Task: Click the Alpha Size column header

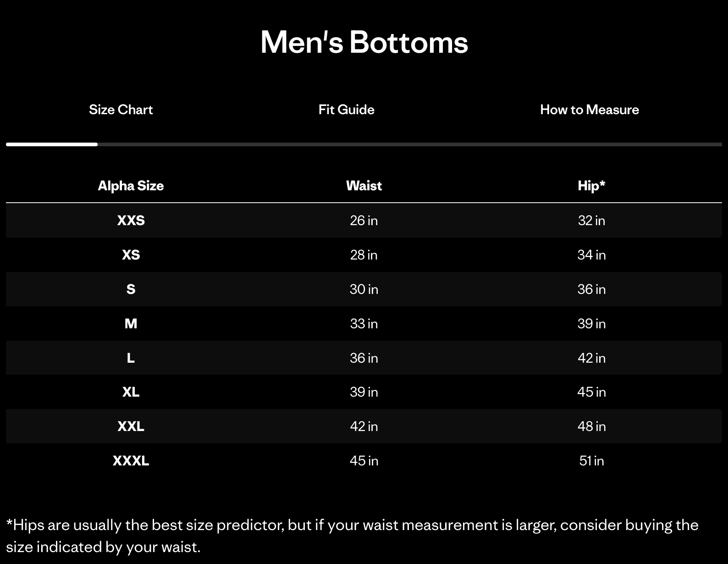Action: click(x=131, y=186)
